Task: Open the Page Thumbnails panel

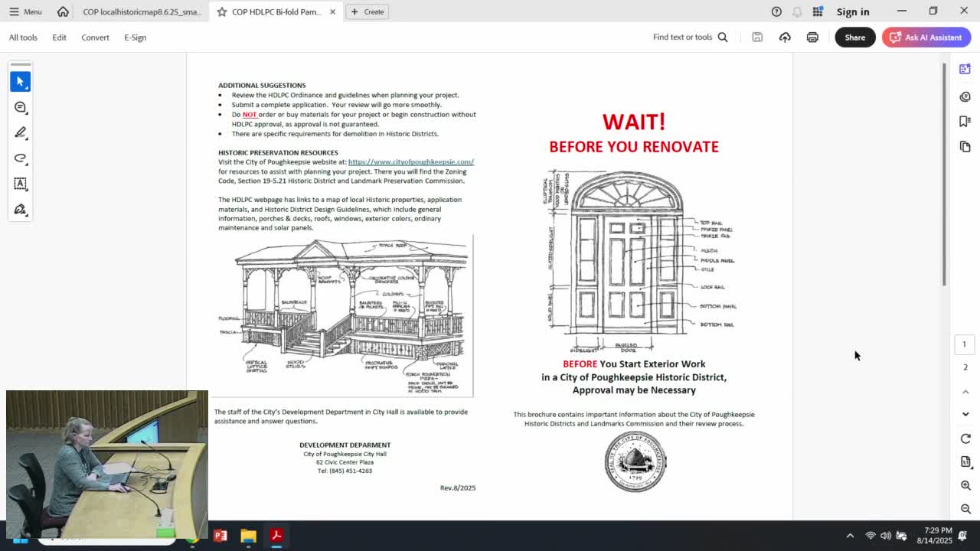Action: pyautogui.click(x=965, y=146)
